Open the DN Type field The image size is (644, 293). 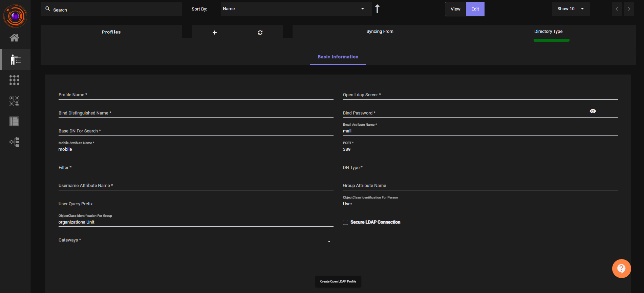coord(480,168)
